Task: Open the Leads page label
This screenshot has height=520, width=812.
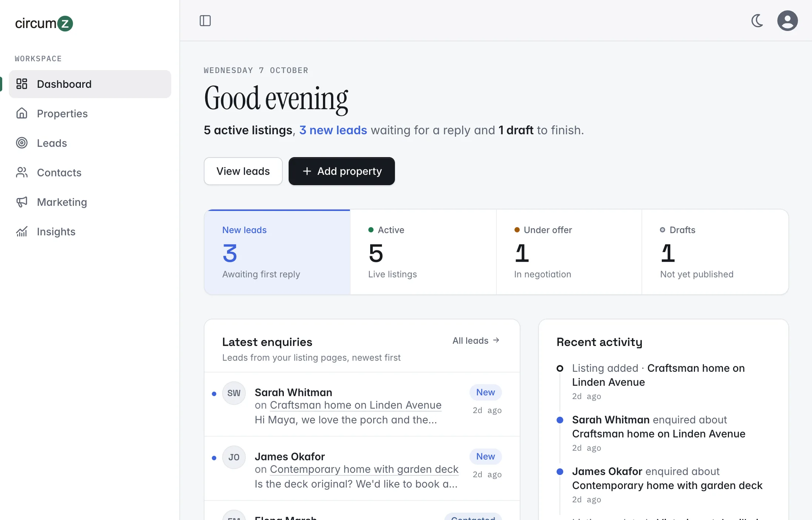Action: (52, 143)
